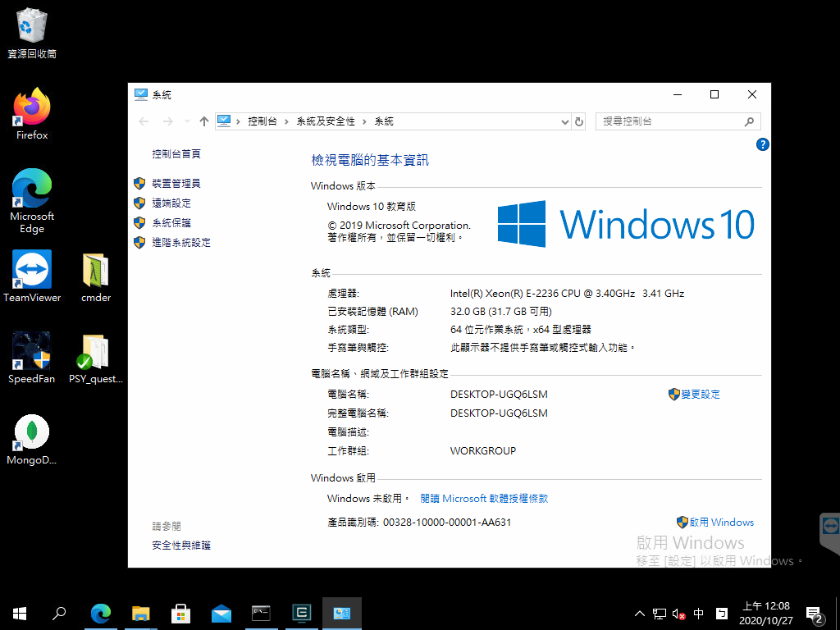Viewport: 840px width, 630px height.
Task: Click the Windows 10 教育版 edition text
Action: click(372, 206)
